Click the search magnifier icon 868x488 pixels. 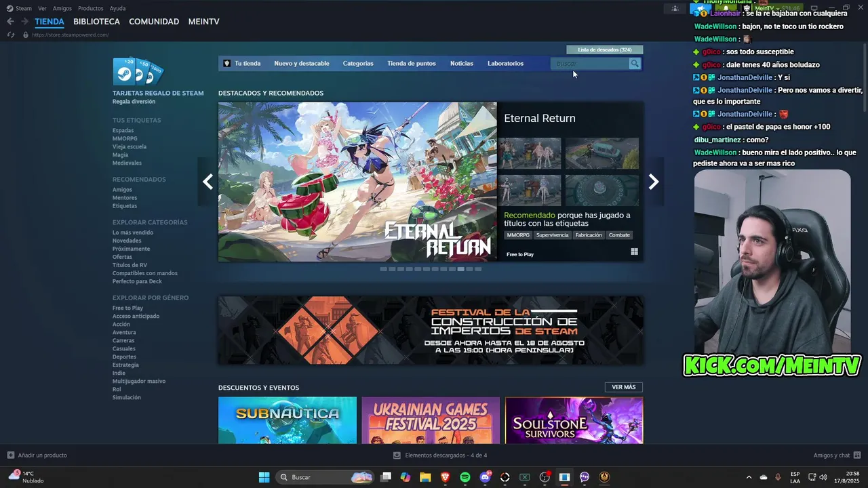click(x=635, y=64)
